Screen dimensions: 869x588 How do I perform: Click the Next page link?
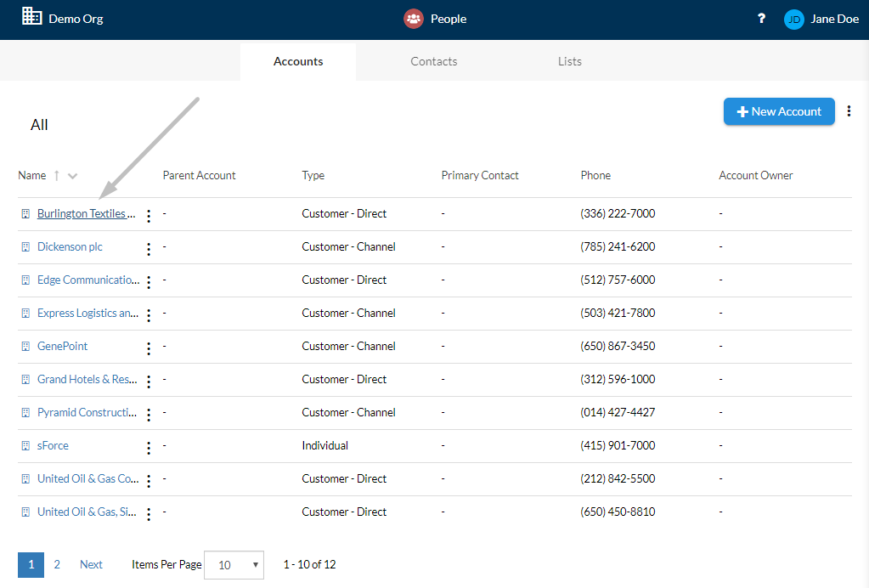(91, 565)
